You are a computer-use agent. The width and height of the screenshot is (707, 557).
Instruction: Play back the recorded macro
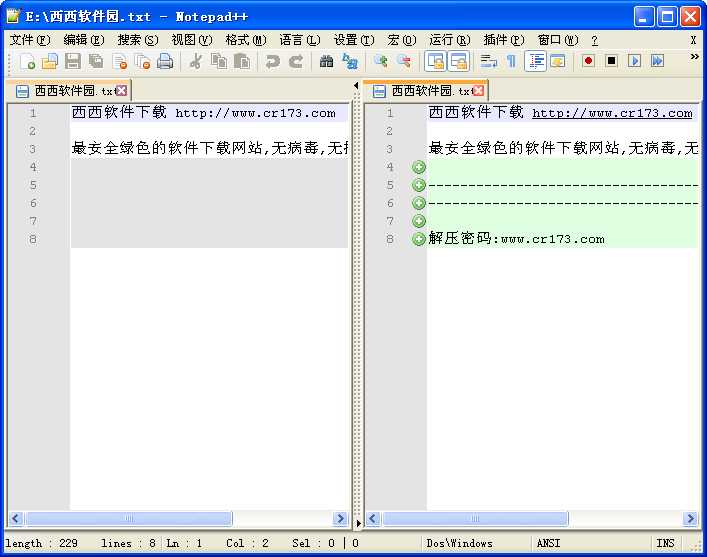(634, 61)
